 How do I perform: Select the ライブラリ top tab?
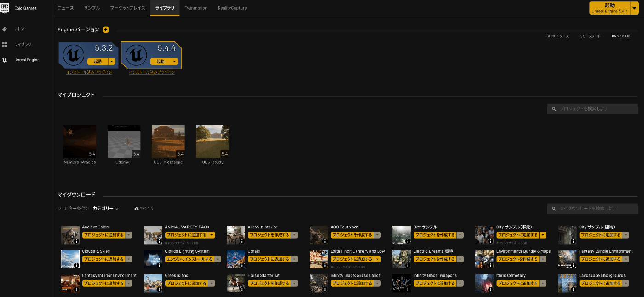165,8
